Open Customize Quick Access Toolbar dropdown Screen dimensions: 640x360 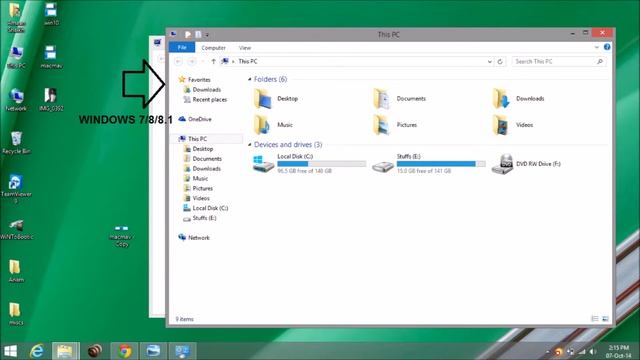coord(207,35)
